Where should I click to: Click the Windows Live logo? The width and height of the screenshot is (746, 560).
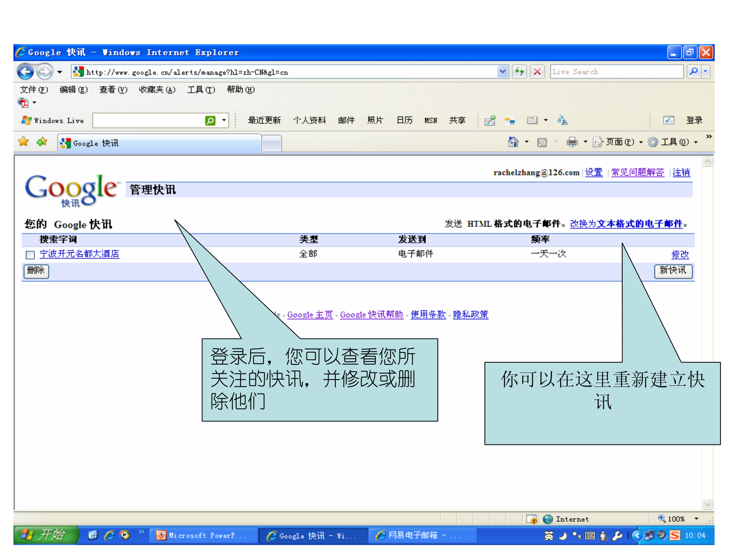tap(52, 120)
